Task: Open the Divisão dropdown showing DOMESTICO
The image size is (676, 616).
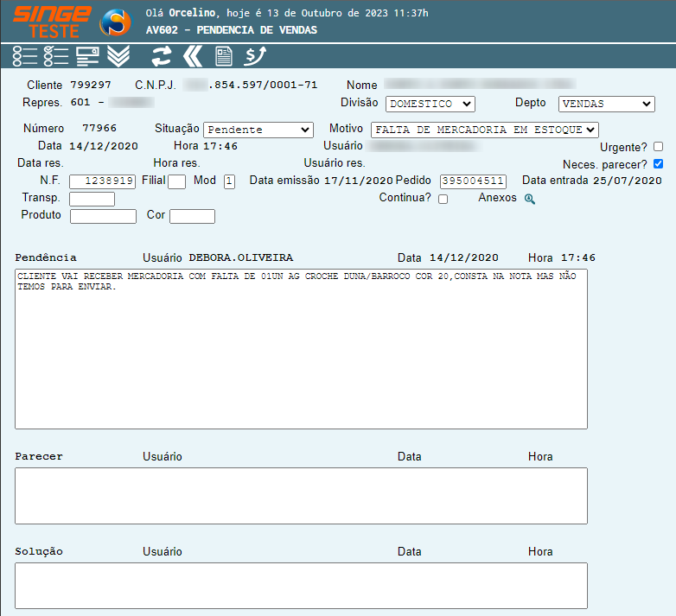Action: click(430, 104)
